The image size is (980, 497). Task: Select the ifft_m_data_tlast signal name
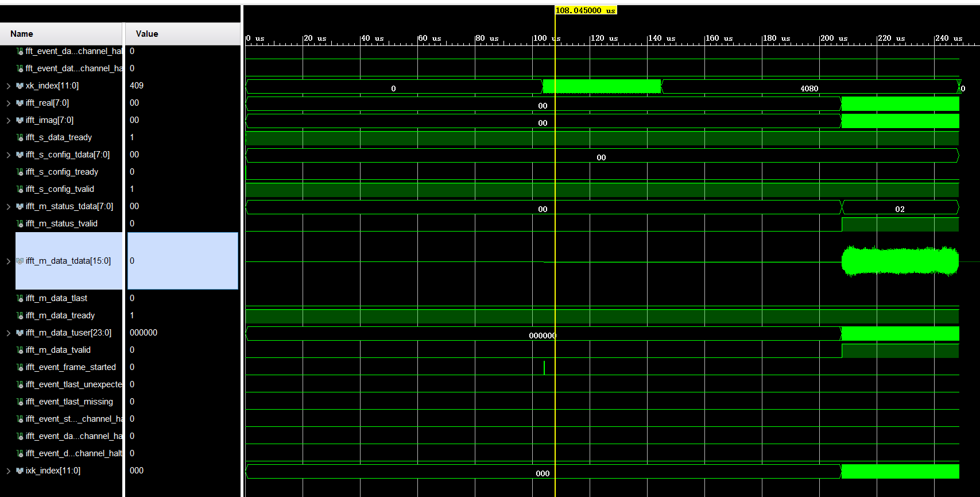click(56, 298)
